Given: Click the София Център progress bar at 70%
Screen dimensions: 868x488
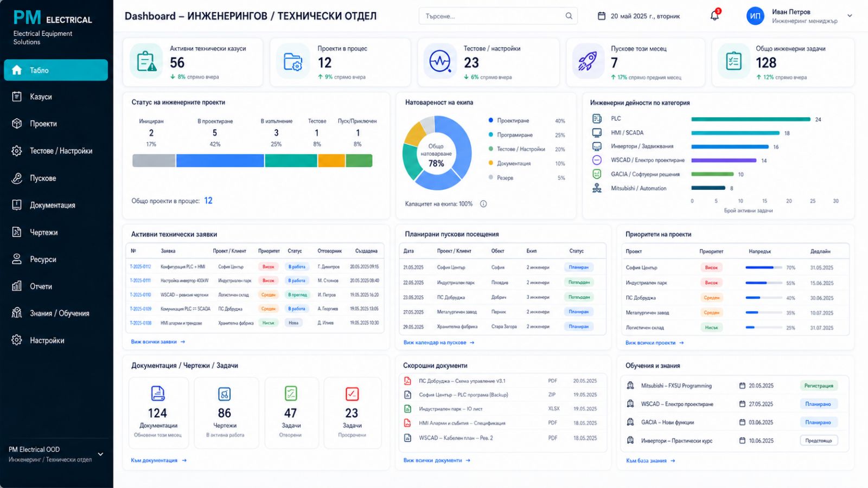Looking at the screenshot, I should tap(764, 267).
